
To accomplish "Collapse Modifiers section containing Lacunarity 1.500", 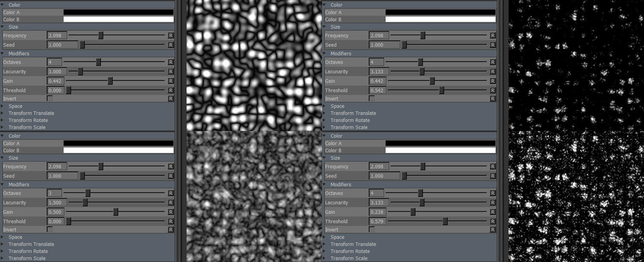I will tap(3, 185).
